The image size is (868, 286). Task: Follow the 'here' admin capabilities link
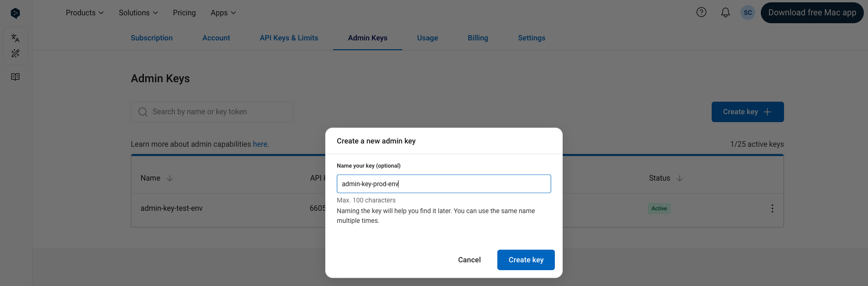260,144
